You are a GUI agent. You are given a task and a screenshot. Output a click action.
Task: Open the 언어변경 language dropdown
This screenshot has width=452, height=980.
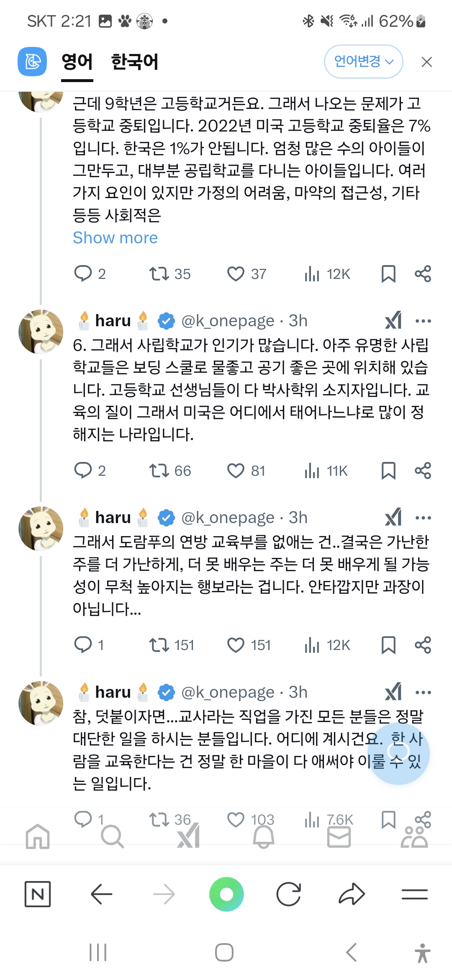[363, 62]
